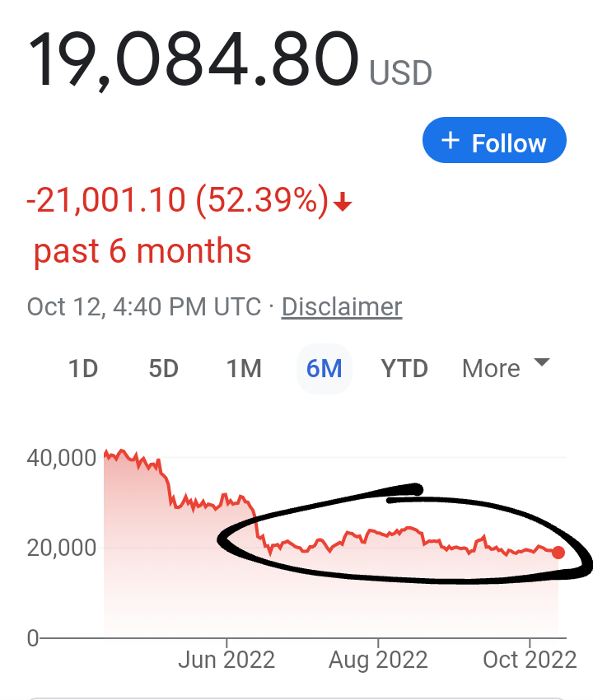
Task: Show the 1M chart range
Action: click(244, 368)
